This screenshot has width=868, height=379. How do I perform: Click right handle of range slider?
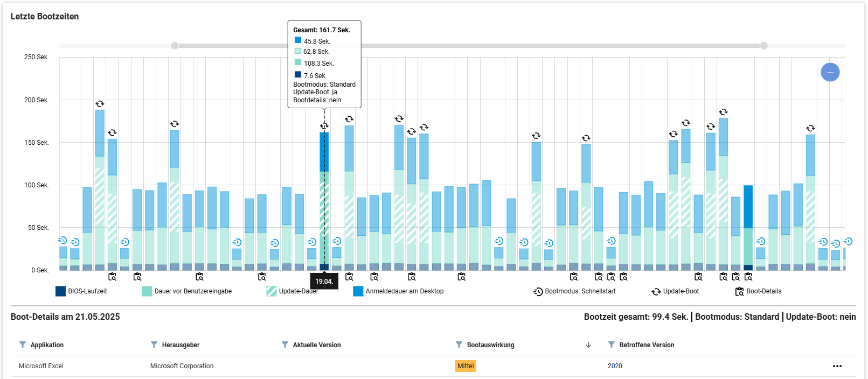click(763, 46)
